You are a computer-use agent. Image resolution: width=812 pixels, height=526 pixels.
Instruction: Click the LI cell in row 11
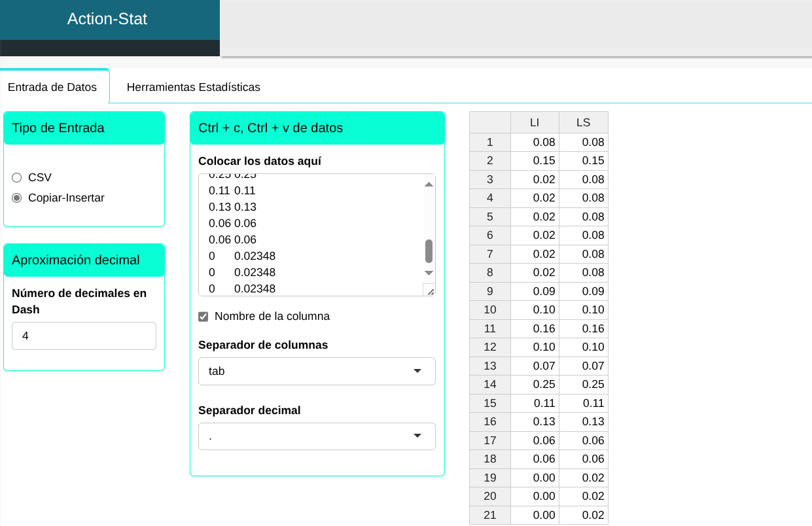(x=535, y=328)
